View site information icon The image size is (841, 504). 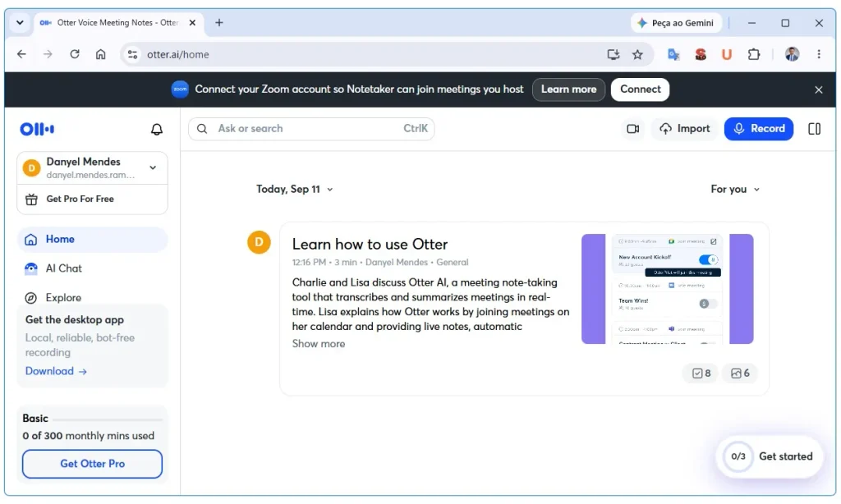coord(132,54)
